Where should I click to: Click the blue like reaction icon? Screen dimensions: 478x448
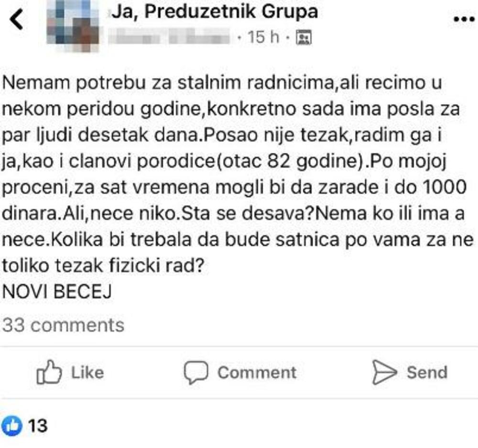pyautogui.click(x=12, y=425)
